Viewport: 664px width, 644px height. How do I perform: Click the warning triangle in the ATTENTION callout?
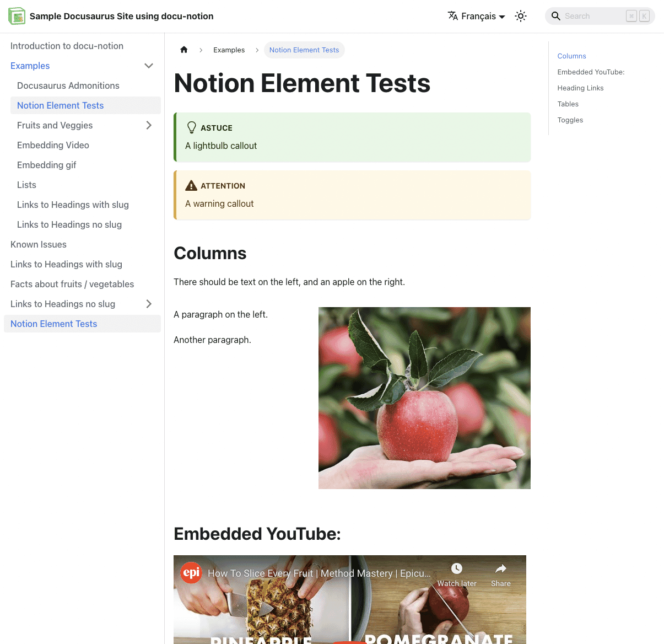pos(191,185)
